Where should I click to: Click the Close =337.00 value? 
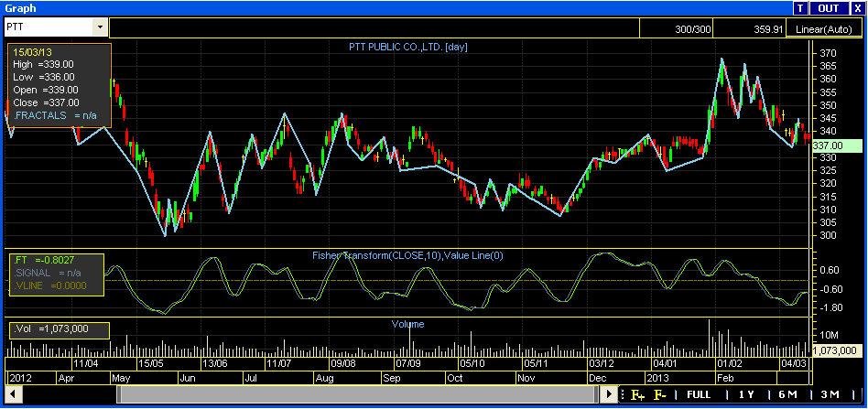46,102
